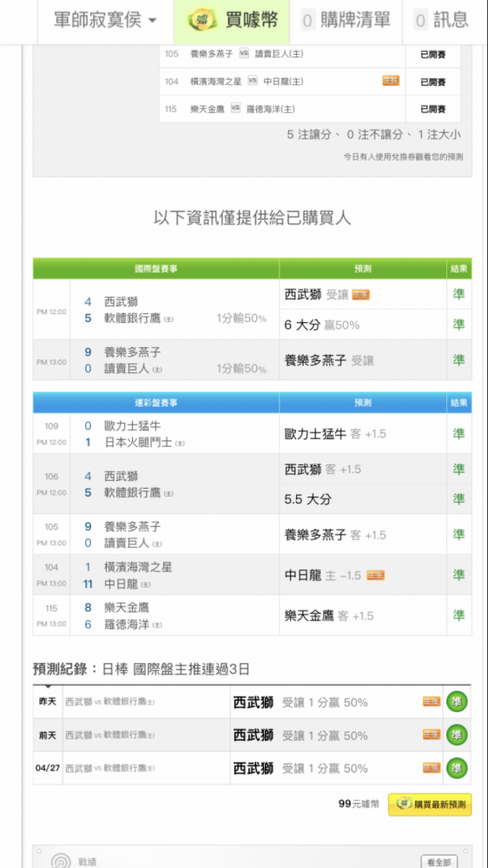Click 養樂多燕子 客 +1.5 prediction

click(335, 535)
